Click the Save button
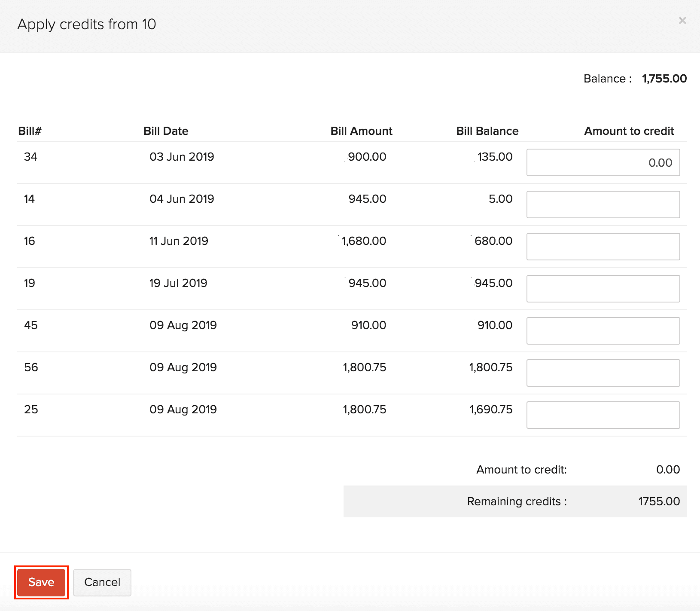 [x=41, y=582]
